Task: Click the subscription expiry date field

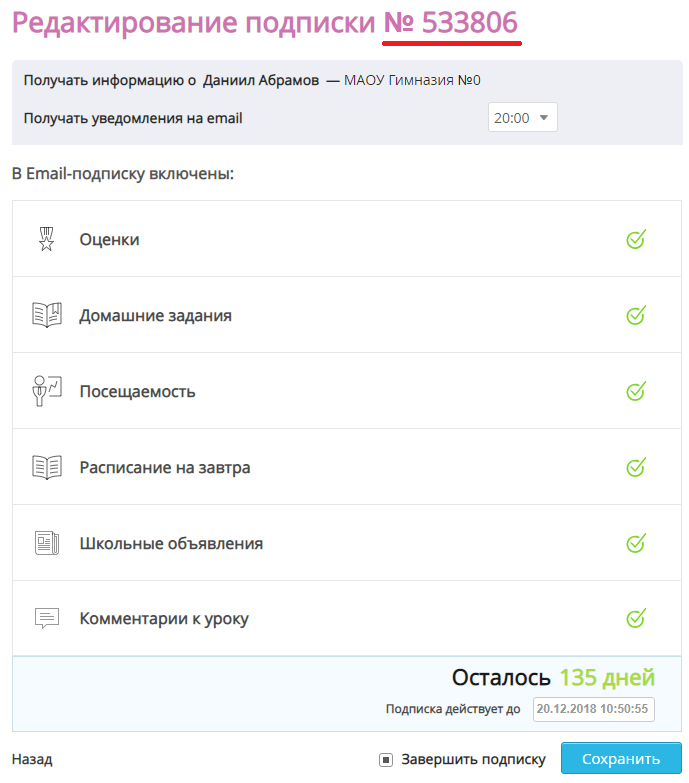Action: point(593,709)
